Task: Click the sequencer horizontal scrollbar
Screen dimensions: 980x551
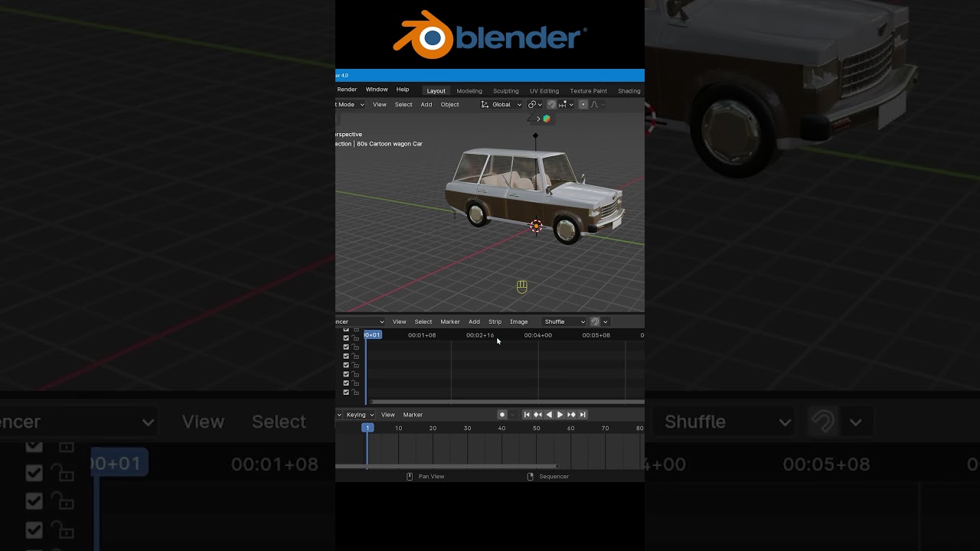Action: (508, 402)
